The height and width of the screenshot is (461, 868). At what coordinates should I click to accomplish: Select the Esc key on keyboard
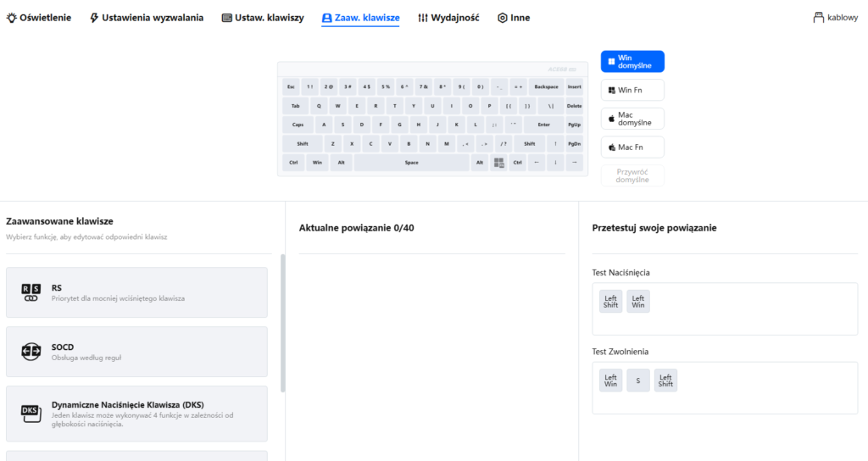click(291, 87)
